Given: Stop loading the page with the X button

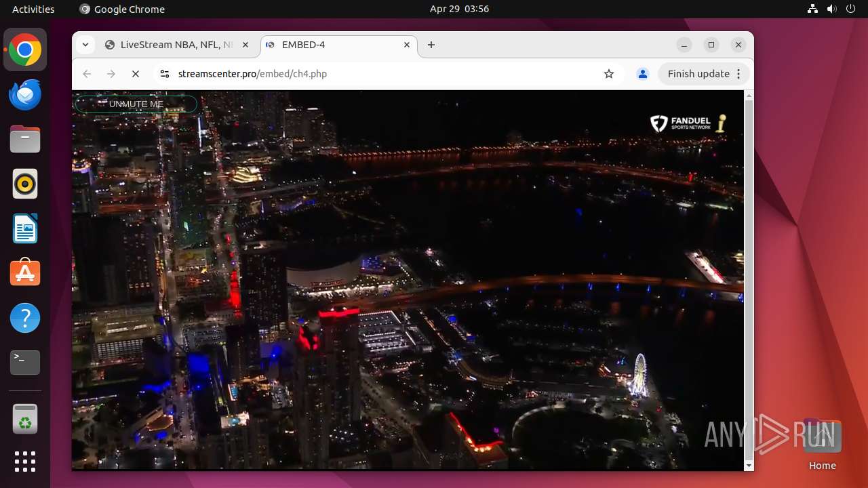Looking at the screenshot, I should coord(136,74).
